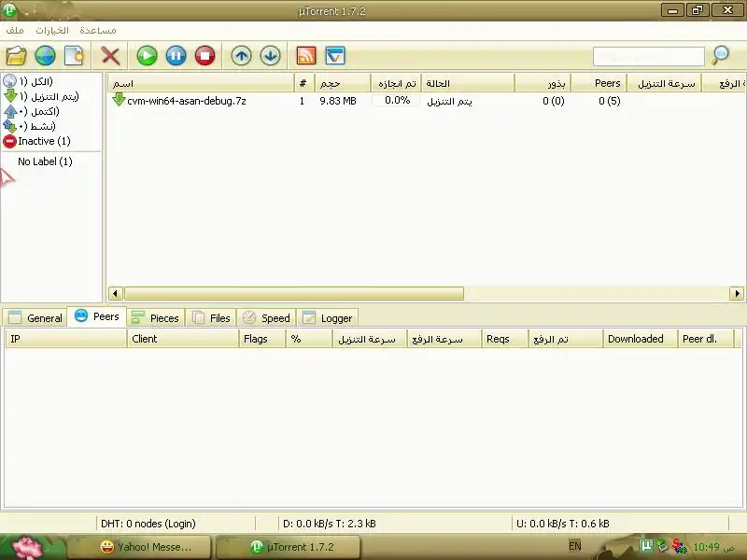
Task: Click the DHT: 0 nodes status entry
Action: (x=148, y=524)
